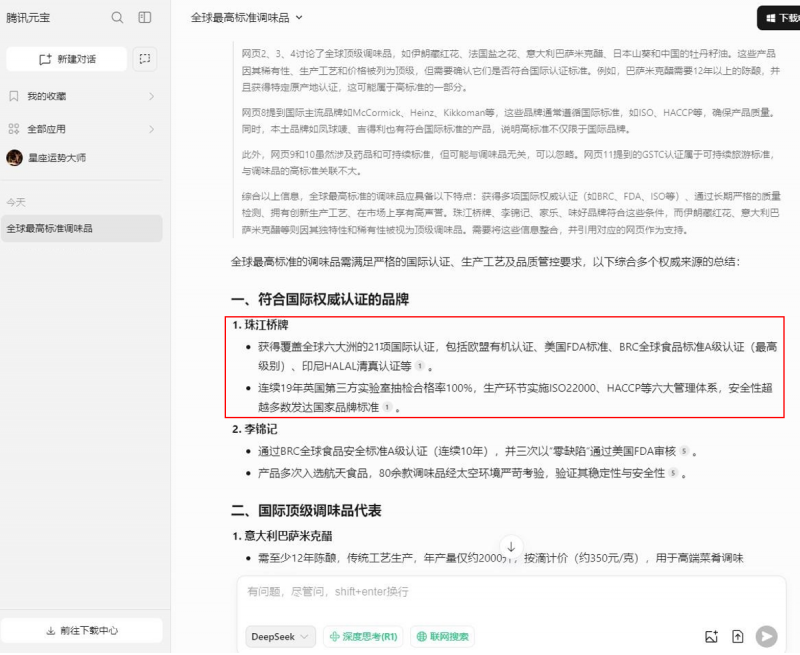
Task: Click the send message arrow button
Action: [766, 637]
